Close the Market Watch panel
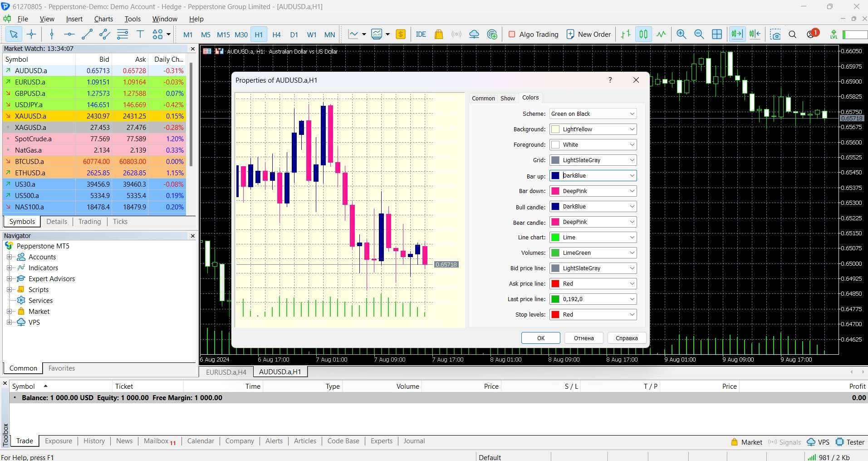Image resolution: width=868 pixels, height=461 pixels. point(193,49)
